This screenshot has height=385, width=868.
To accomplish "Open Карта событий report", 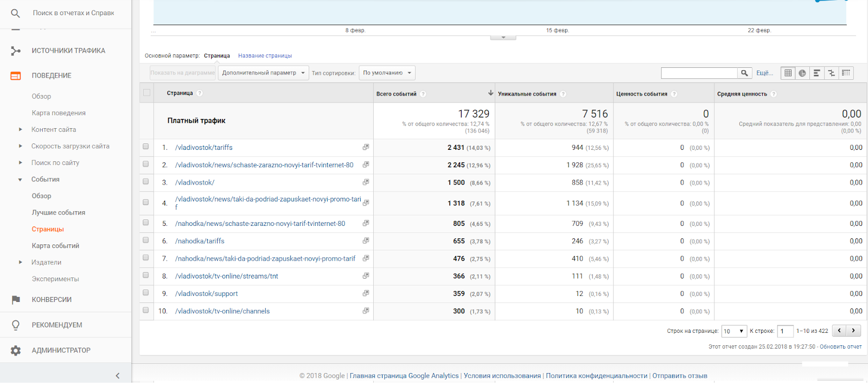I will click(55, 245).
